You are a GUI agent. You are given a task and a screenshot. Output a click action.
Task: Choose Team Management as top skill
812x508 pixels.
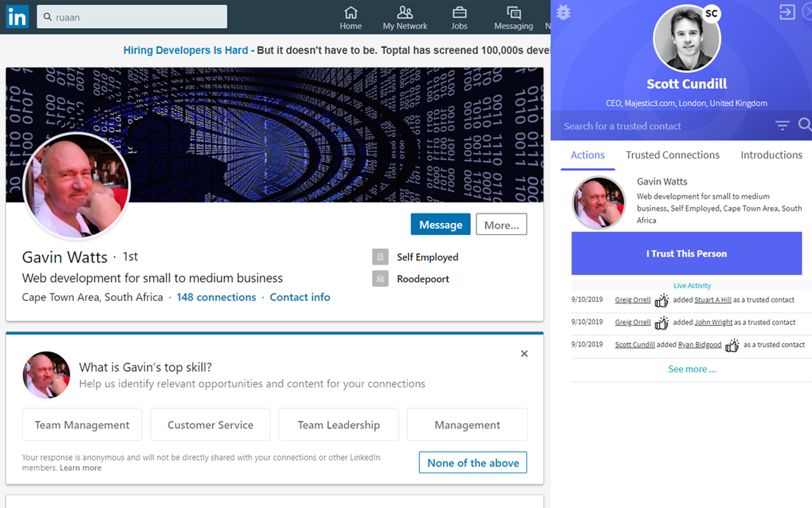(x=82, y=425)
